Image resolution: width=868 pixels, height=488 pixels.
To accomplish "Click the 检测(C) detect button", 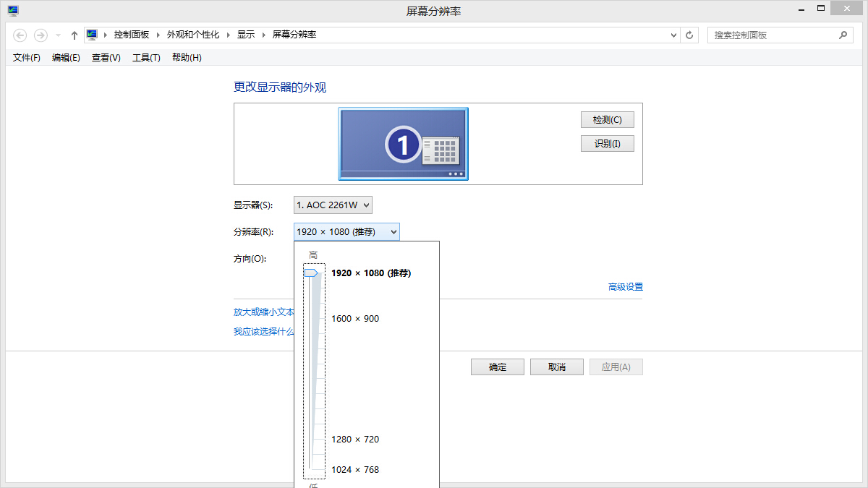I will click(608, 120).
